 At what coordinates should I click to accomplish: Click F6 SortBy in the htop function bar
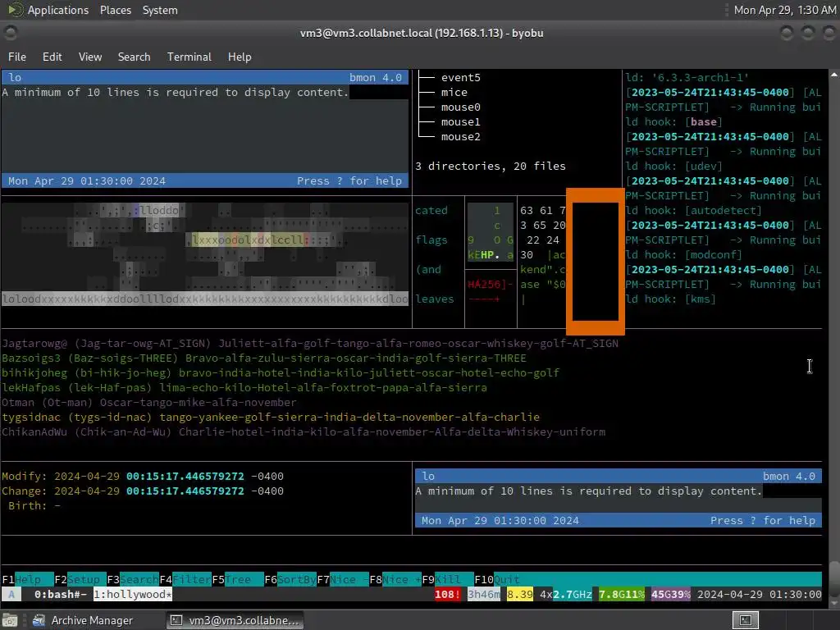point(290,580)
